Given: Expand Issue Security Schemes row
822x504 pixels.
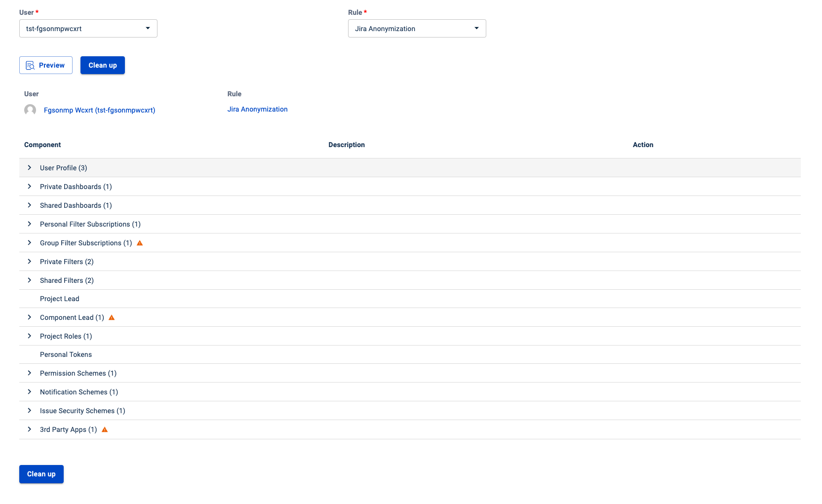Looking at the screenshot, I should [x=30, y=411].
